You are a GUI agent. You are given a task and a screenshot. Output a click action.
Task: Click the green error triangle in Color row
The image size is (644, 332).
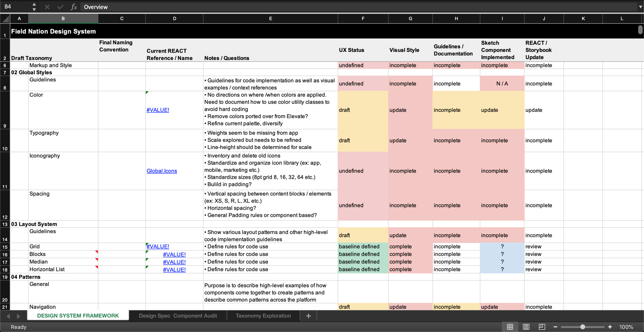(x=147, y=93)
